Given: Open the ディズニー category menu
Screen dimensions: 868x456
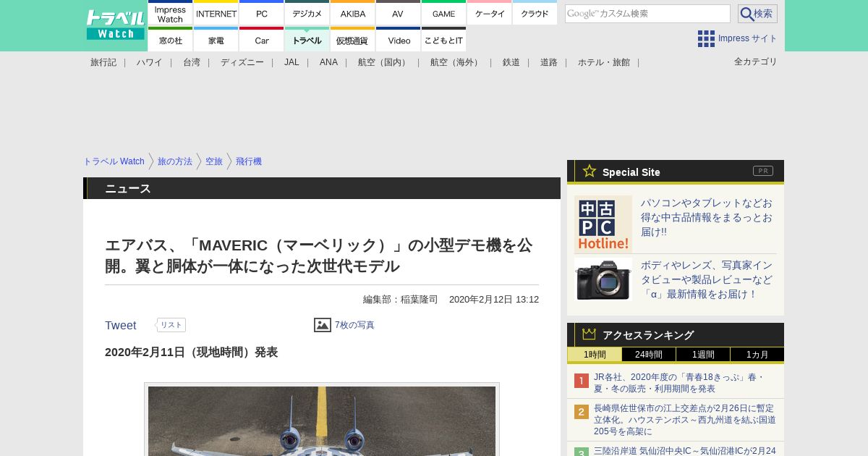Looking at the screenshot, I should [x=242, y=62].
